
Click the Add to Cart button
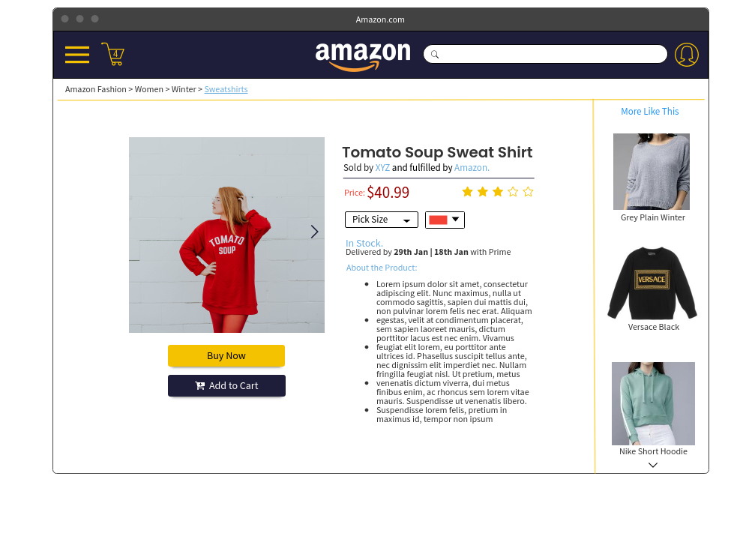click(226, 386)
